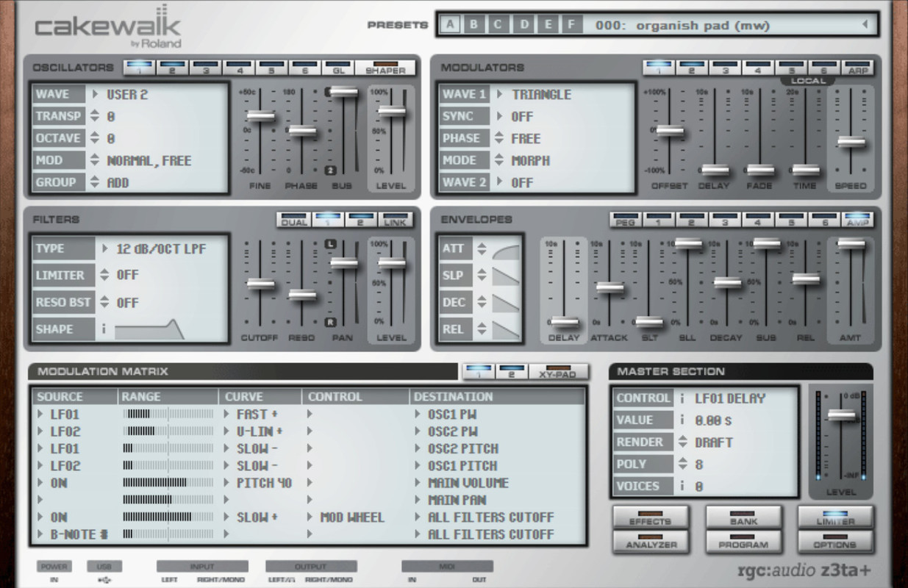Select filter 2 tab
908x588 pixels.
tap(362, 220)
